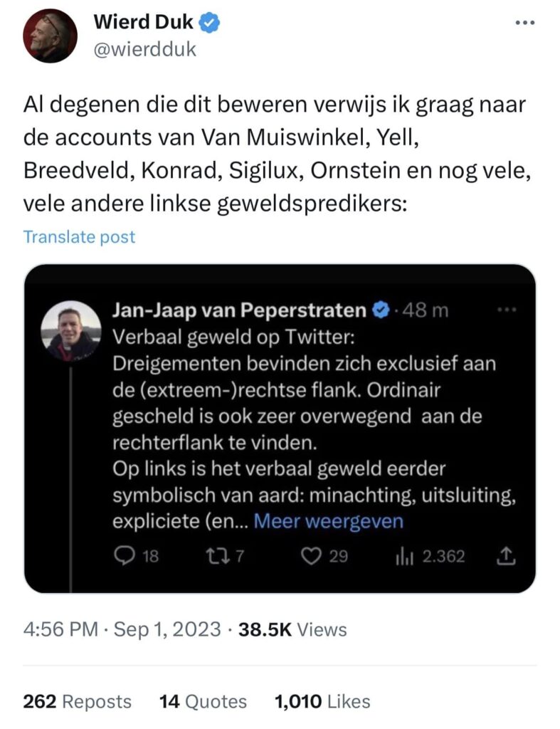Click the retweet arrows icon showing 7

click(x=216, y=555)
